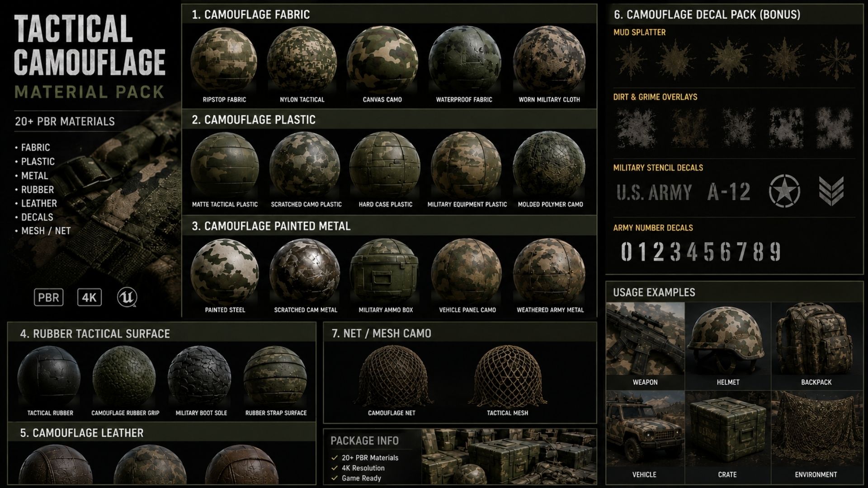Click the 'ARMY NUMBER DECALS' label
868x488 pixels.
tap(653, 228)
